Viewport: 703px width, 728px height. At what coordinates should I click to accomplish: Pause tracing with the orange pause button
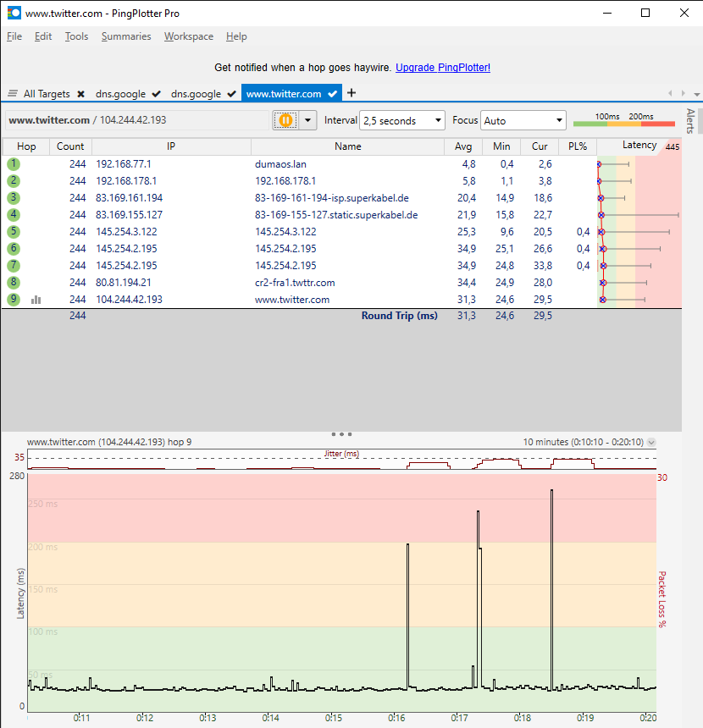pos(285,120)
